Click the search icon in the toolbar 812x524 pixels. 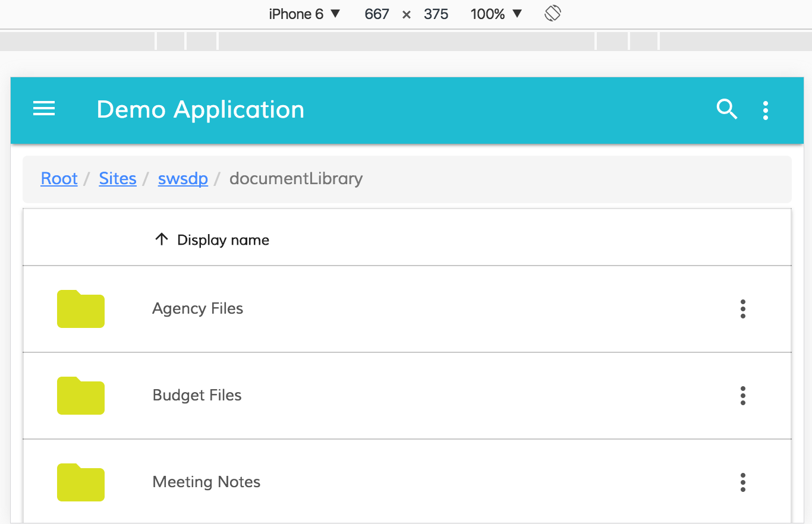727,110
